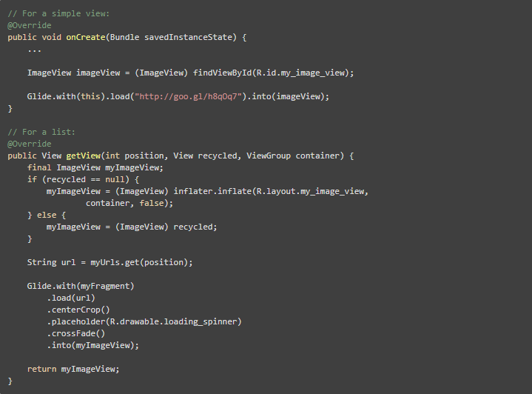This screenshot has width=532, height=394.
Task: Click the @Override annotation above getView
Action: click(30, 144)
